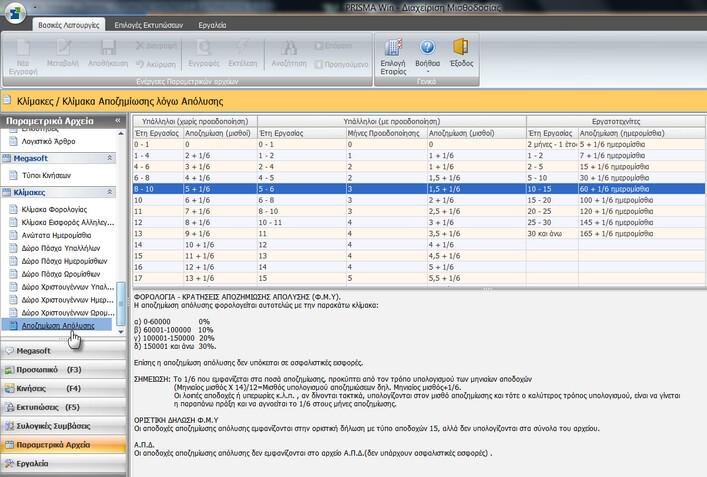Click the Αποθήκευση floppy disk icon

point(108,48)
